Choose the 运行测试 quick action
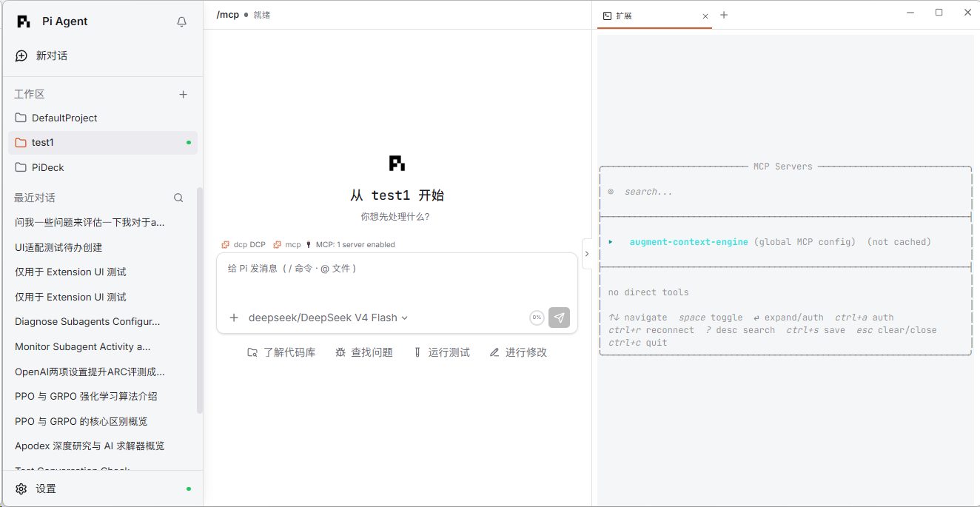The height and width of the screenshot is (507, 980). point(442,352)
